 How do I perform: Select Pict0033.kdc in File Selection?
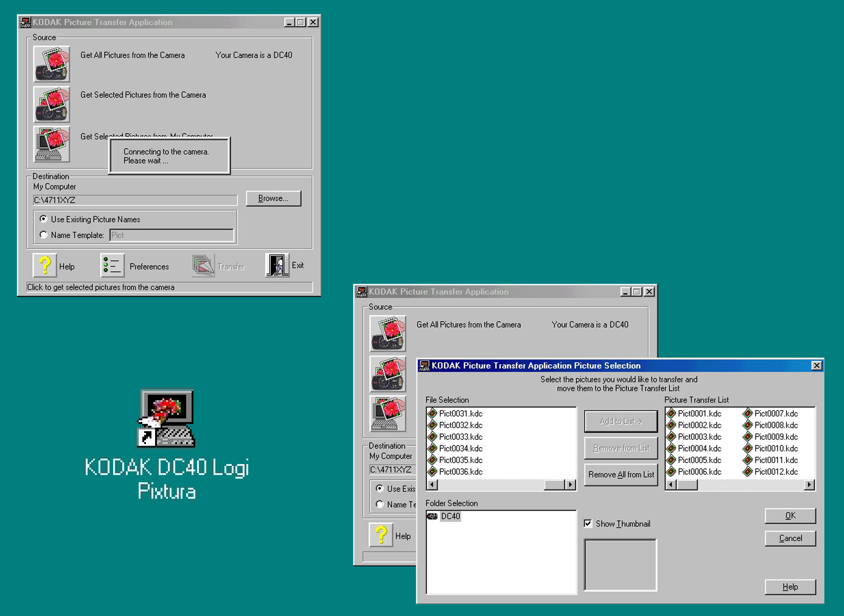click(455, 437)
